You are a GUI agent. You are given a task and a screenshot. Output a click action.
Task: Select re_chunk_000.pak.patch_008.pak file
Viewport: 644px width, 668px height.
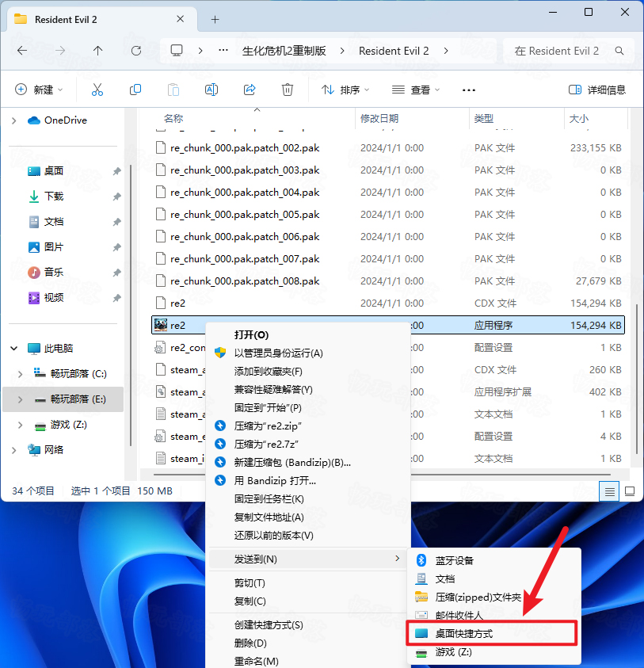coord(388,281)
